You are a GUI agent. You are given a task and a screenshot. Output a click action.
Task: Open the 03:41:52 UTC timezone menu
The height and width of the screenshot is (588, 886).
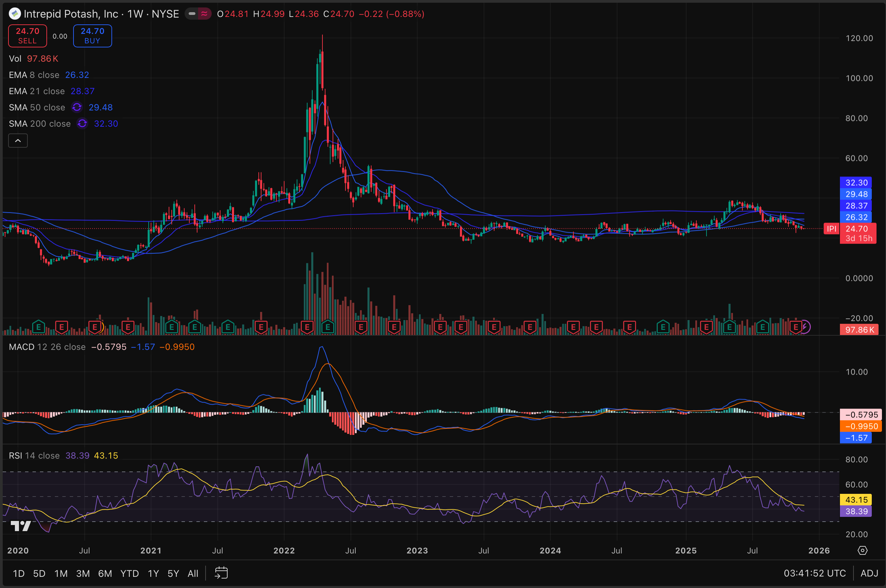coord(815,573)
